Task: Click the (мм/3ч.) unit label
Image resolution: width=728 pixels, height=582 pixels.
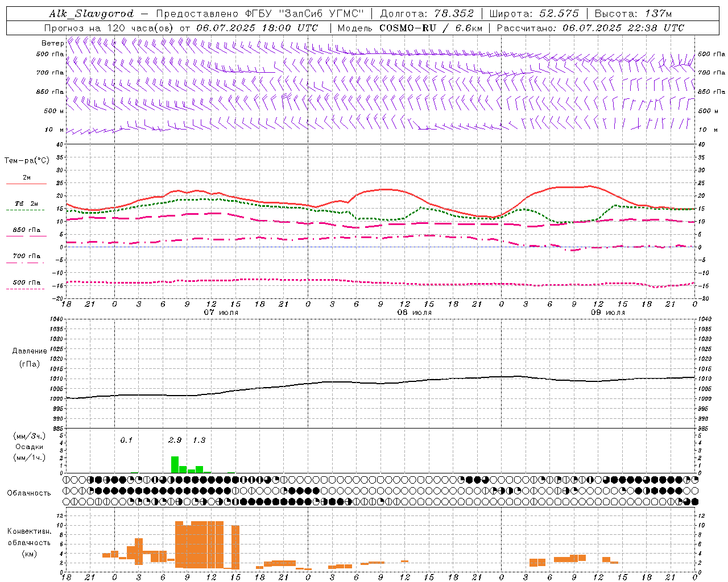Action: pyautogui.click(x=29, y=436)
